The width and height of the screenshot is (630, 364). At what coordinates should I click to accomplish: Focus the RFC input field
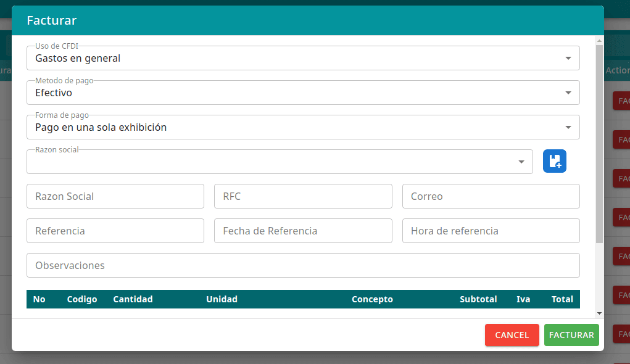click(303, 196)
